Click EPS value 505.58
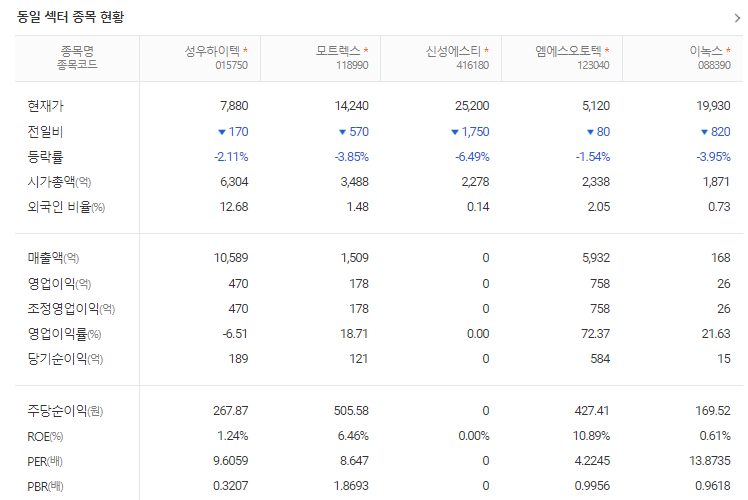The width and height of the screenshot is (748, 500). [x=352, y=411]
